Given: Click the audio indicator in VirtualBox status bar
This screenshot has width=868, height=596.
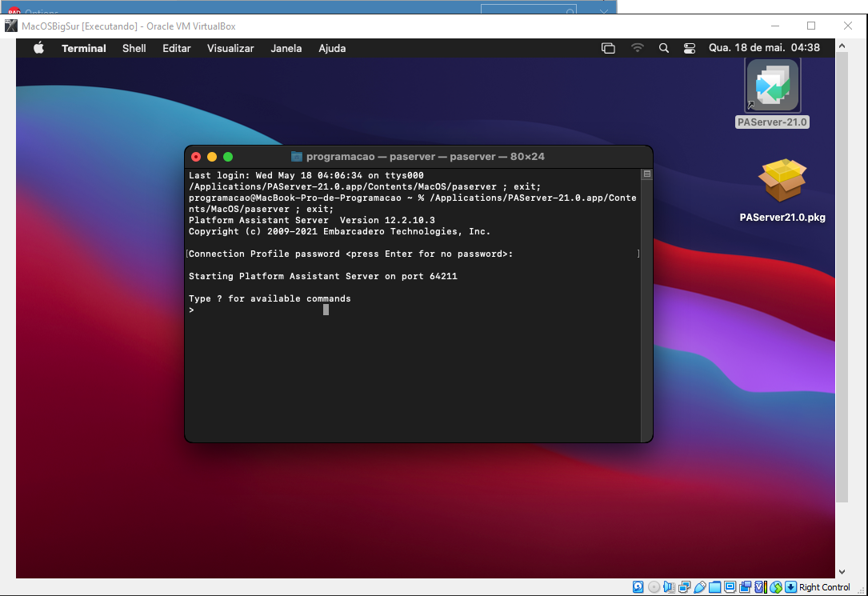Looking at the screenshot, I should coord(669,587).
